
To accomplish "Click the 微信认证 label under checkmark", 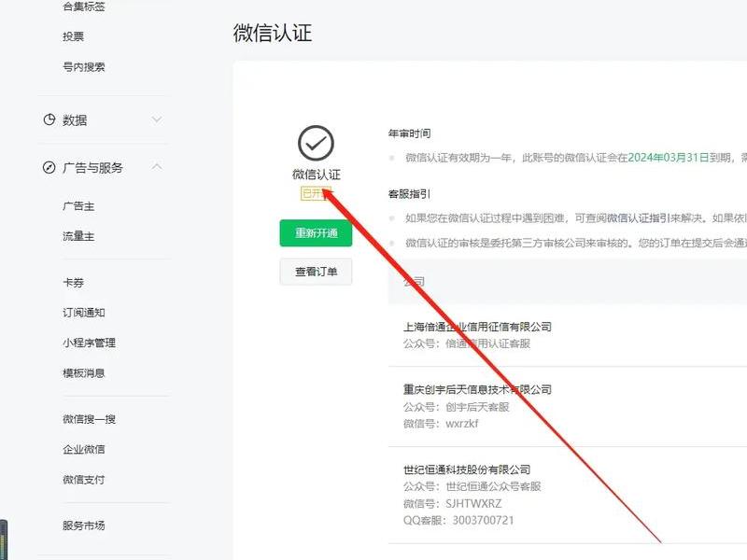I will pos(317,175).
